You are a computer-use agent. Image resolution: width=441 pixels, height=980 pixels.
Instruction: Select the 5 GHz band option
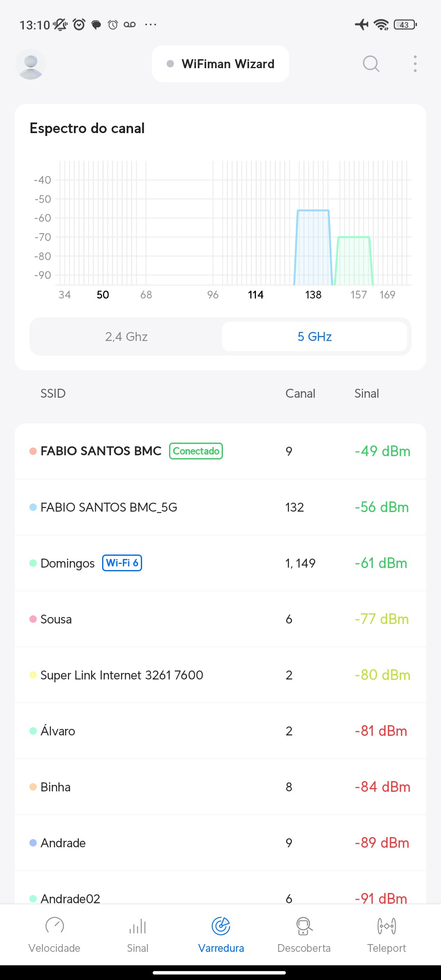tap(314, 336)
